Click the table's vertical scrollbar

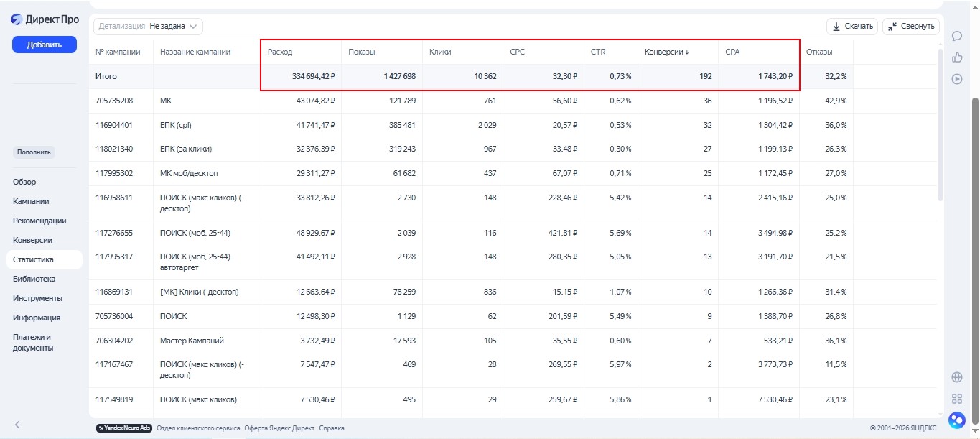941,122
